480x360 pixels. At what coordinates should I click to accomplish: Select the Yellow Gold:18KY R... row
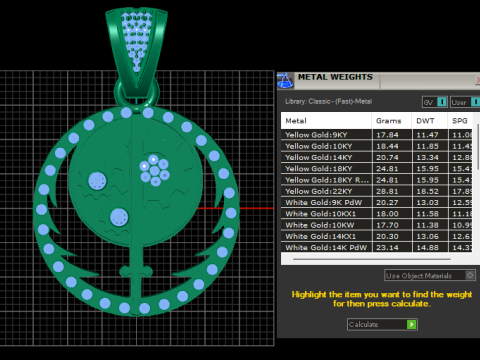click(x=376, y=180)
